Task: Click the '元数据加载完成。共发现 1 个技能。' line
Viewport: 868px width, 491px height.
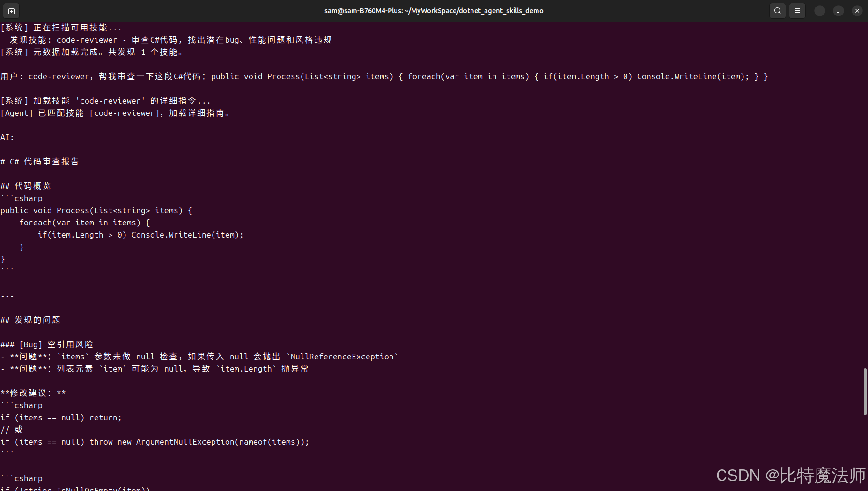Action: [x=93, y=52]
